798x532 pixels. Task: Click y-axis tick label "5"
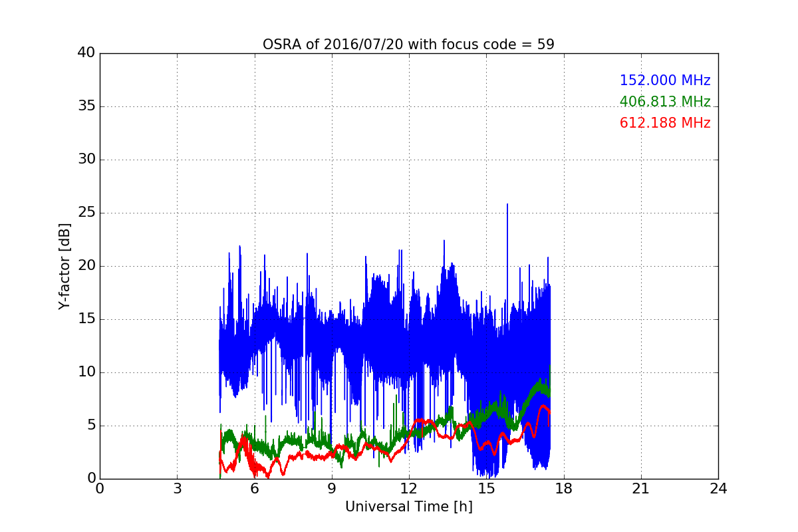click(x=91, y=426)
